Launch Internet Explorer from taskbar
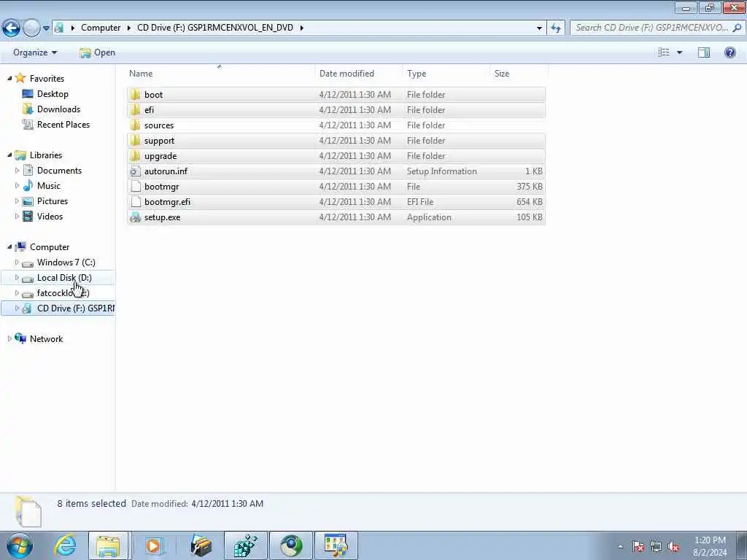This screenshot has height=560, width=747. (x=65, y=545)
